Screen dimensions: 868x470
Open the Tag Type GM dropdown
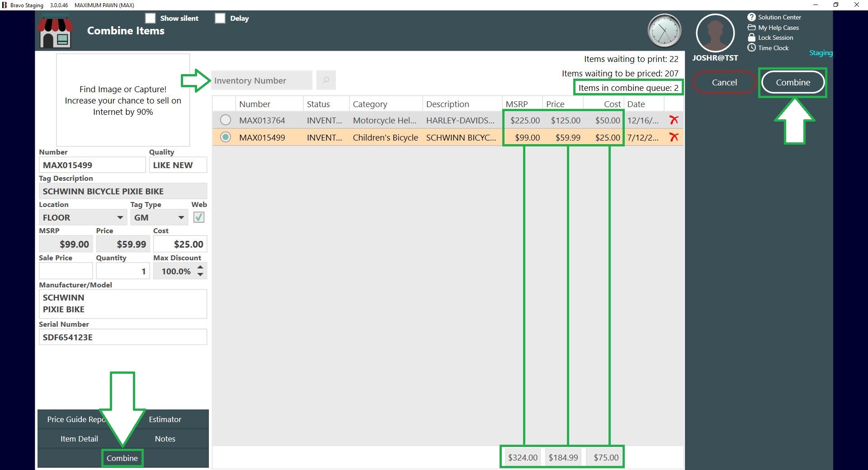point(159,217)
